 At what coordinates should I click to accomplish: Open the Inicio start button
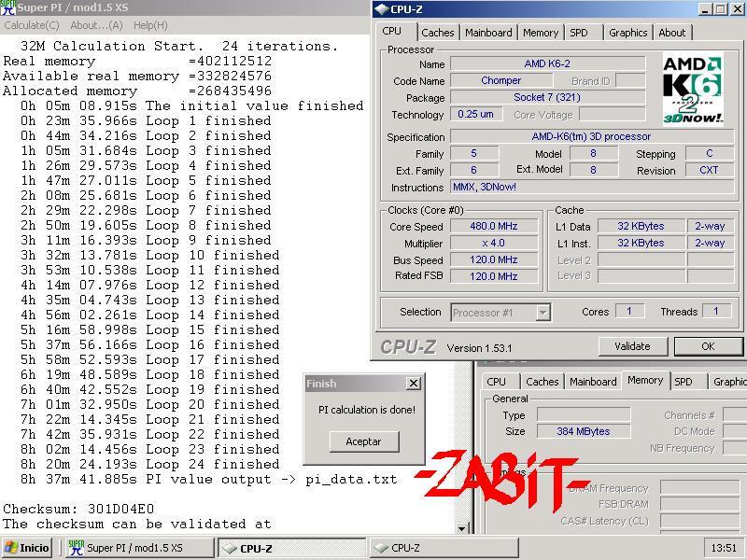click(27, 548)
